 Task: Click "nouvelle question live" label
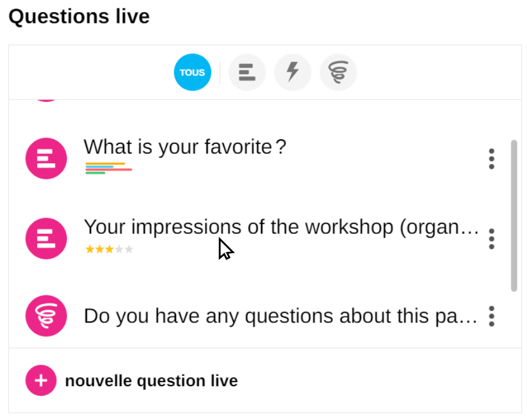point(151,381)
